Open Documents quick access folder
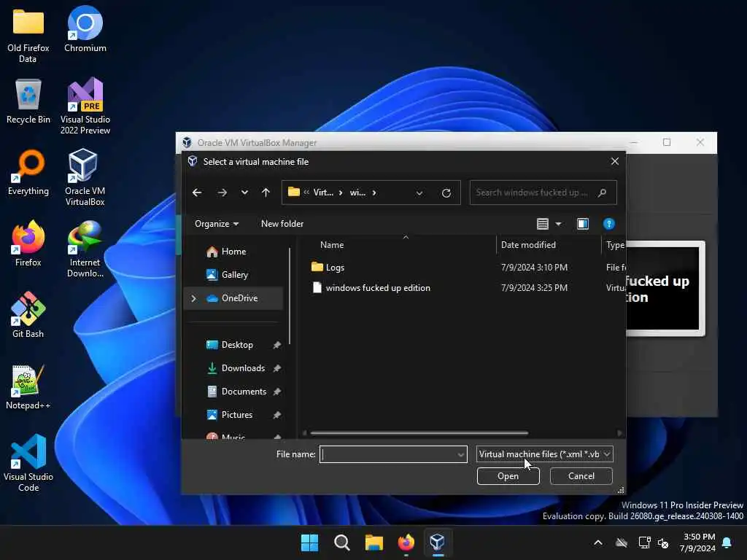 click(244, 392)
